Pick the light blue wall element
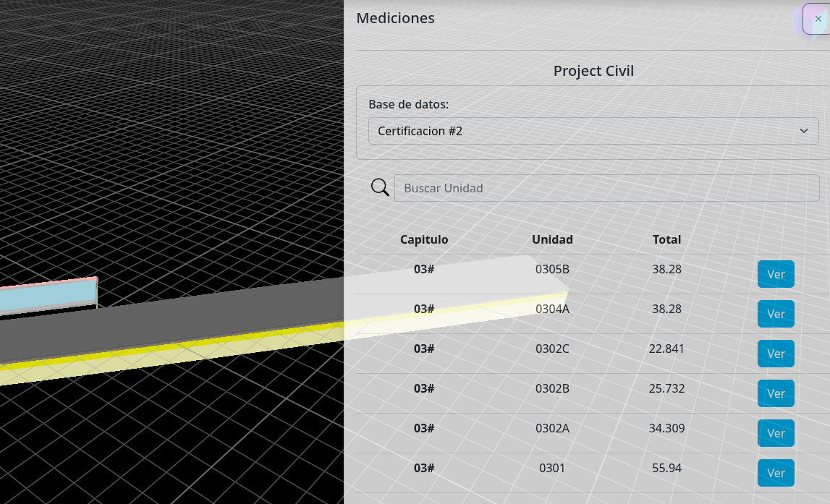This screenshot has width=830, height=504. (43, 296)
